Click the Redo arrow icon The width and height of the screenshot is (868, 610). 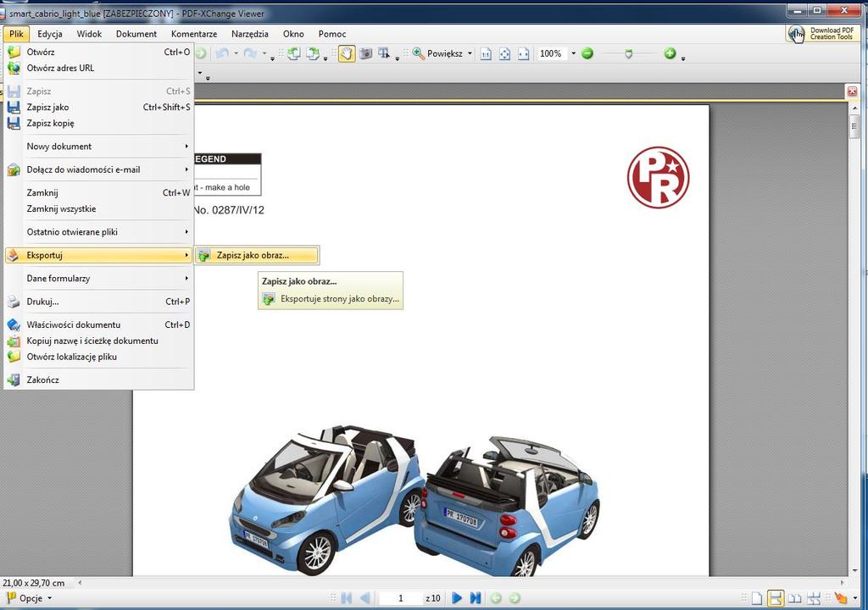[250, 53]
